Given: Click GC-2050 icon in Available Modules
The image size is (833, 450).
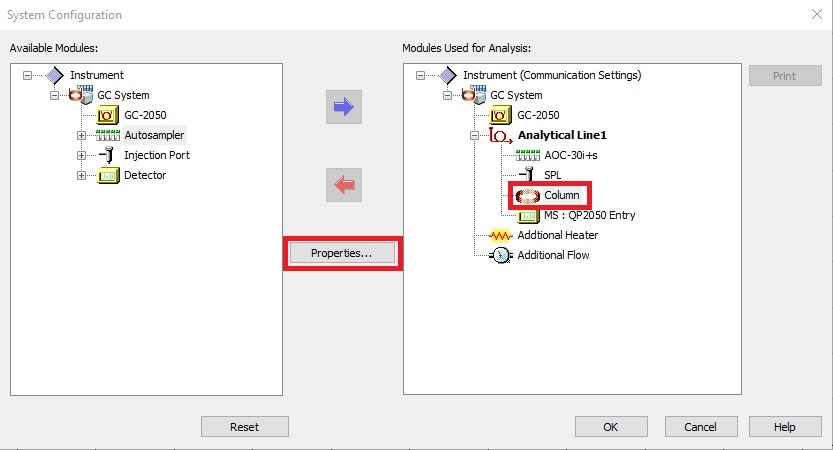Looking at the screenshot, I should [108, 115].
